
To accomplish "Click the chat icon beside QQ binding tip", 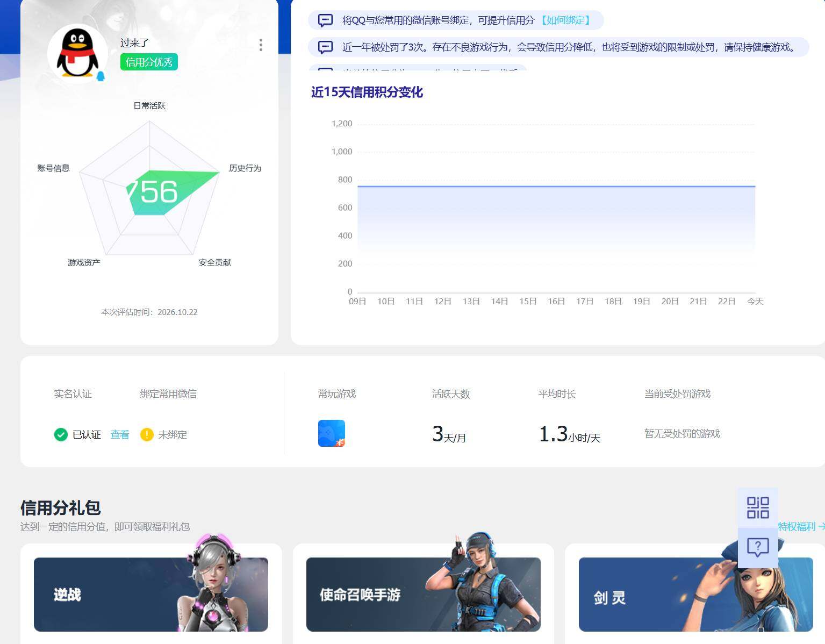I will [325, 20].
